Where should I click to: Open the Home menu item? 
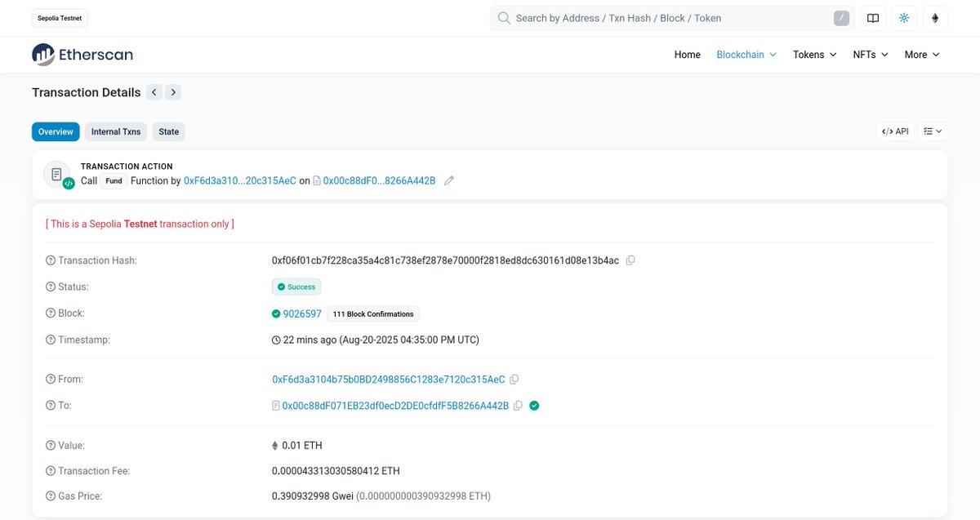click(688, 55)
